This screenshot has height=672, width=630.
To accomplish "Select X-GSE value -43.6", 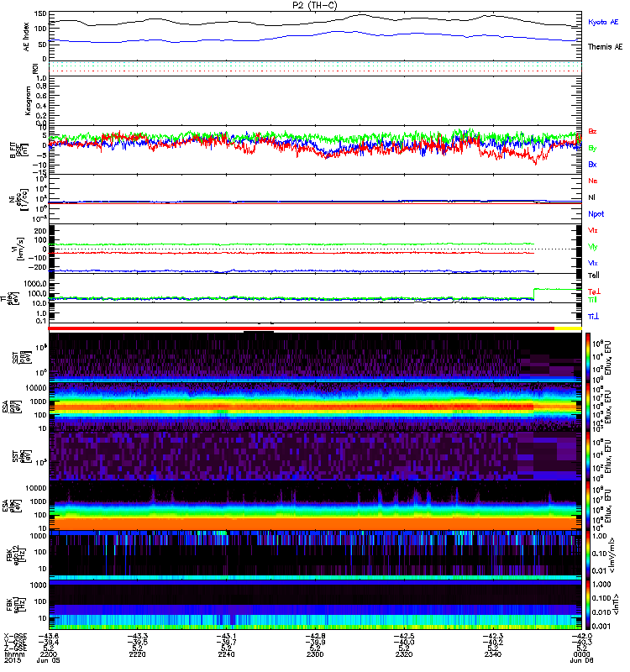I will 49,636.
